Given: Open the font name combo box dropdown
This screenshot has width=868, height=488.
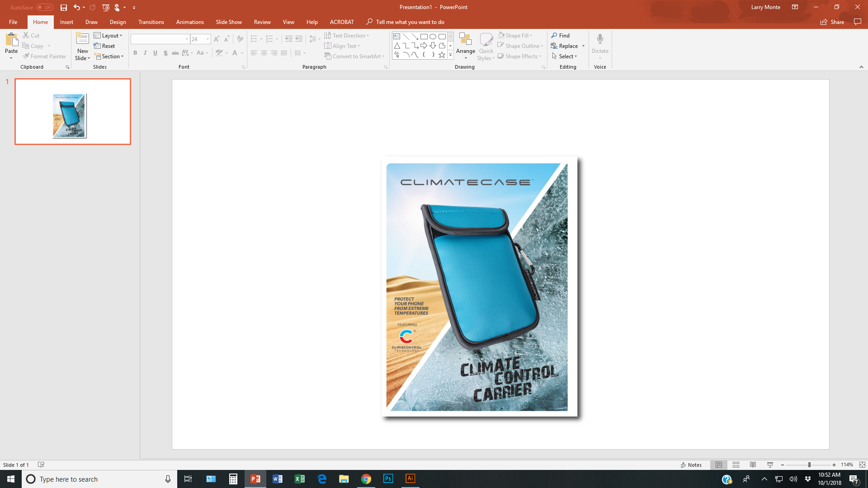Looking at the screenshot, I should pyautogui.click(x=187, y=39).
